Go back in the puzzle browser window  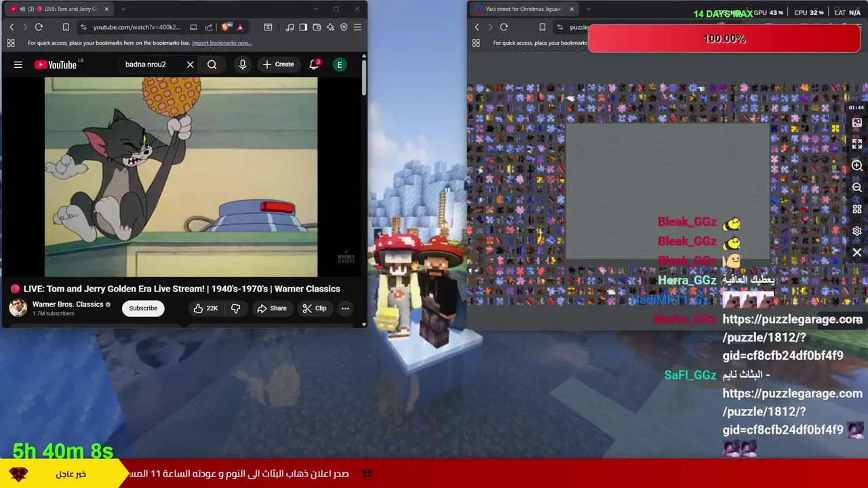pos(477,27)
